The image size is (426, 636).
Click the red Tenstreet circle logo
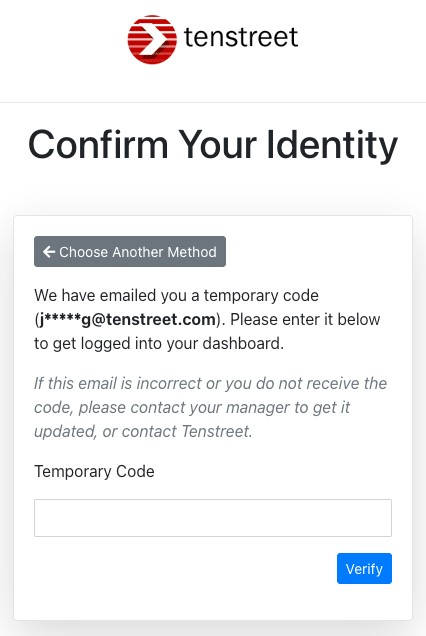click(x=152, y=39)
